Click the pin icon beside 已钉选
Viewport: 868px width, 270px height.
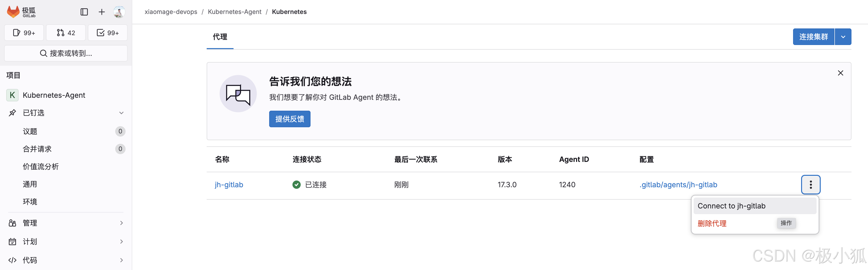(x=12, y=113)
